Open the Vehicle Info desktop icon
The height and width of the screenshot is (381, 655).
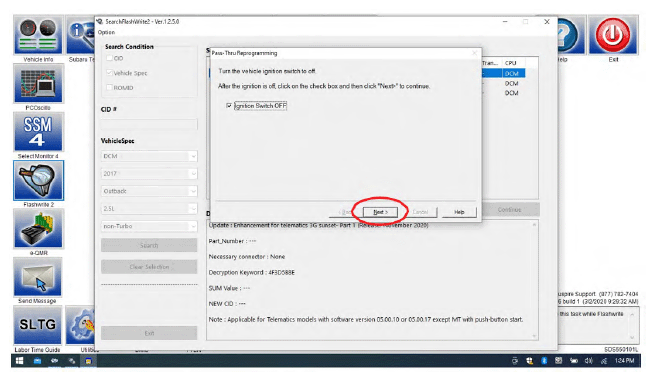38,35
